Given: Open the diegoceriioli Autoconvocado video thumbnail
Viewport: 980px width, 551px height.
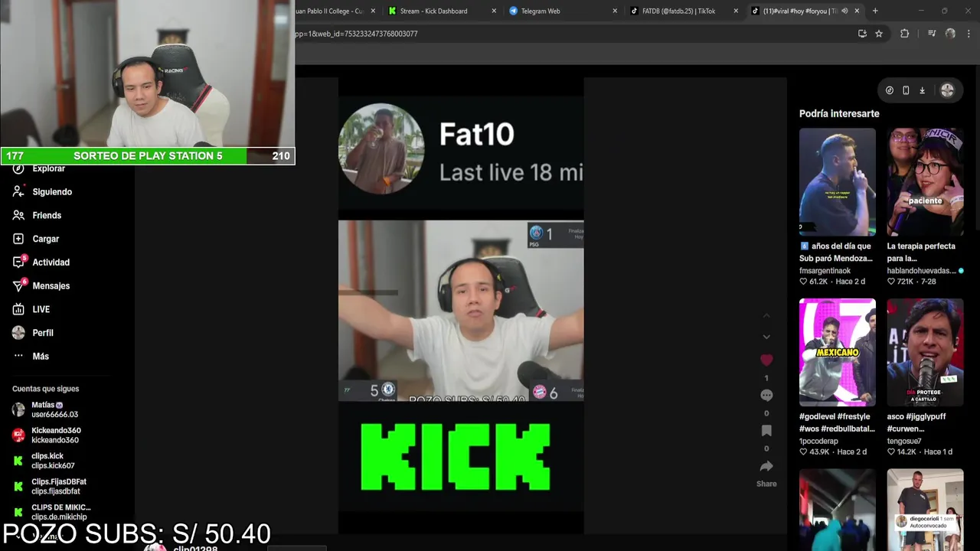Looking at the screenshot, I should [925, 510].
